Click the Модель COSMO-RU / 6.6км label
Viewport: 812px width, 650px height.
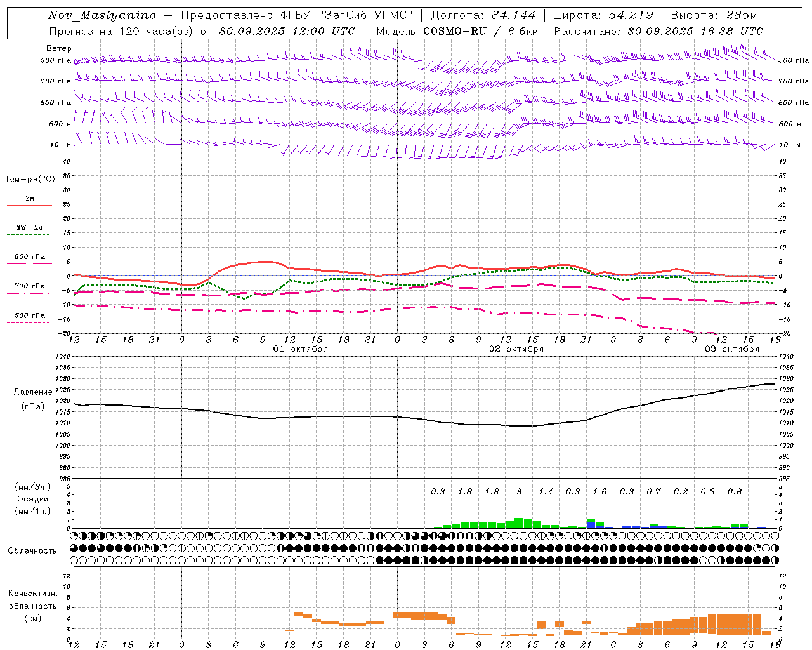tap(457, 31)
